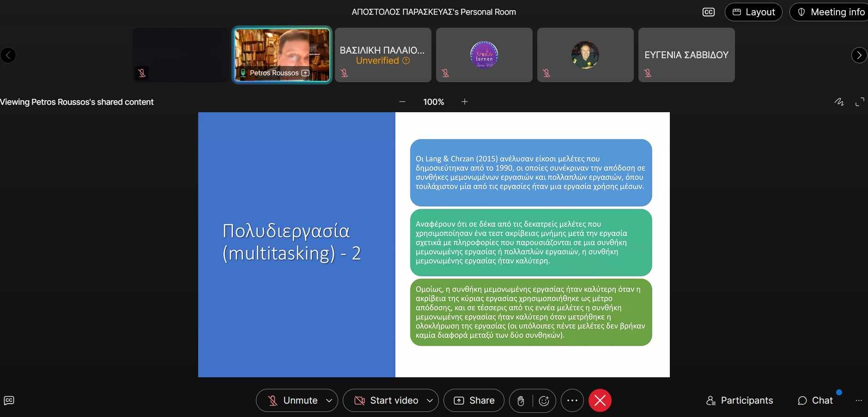Click the sharing indicator icon beside Petros Roussos

305,73
